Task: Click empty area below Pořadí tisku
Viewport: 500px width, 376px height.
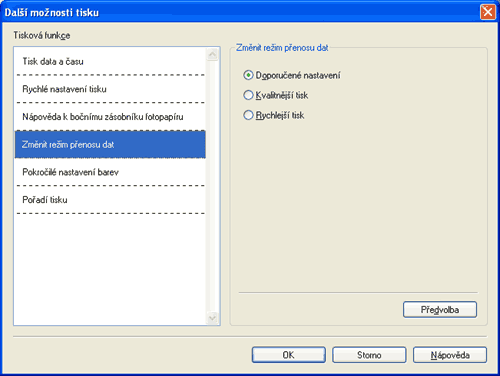Action: pos(110,269)
